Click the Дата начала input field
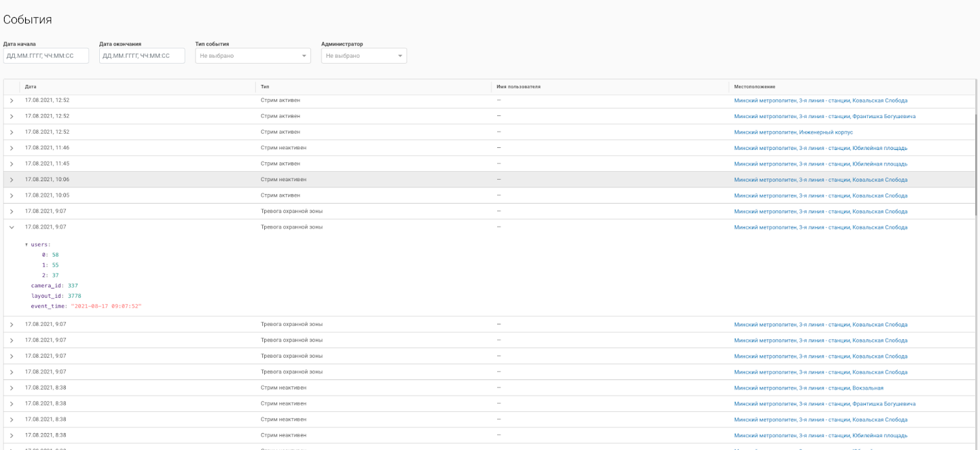This screenshot has height=450, width=980. point(46,56)
